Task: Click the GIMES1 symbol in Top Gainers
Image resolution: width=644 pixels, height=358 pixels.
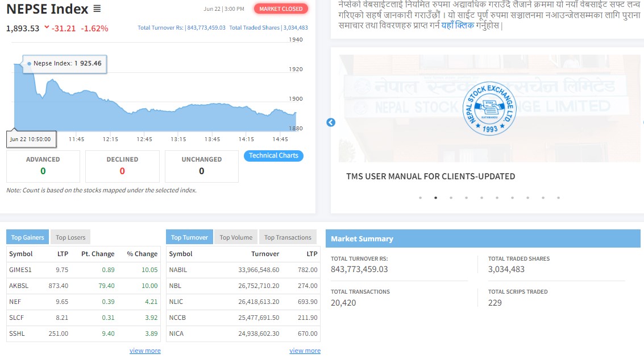Action: 20,270
